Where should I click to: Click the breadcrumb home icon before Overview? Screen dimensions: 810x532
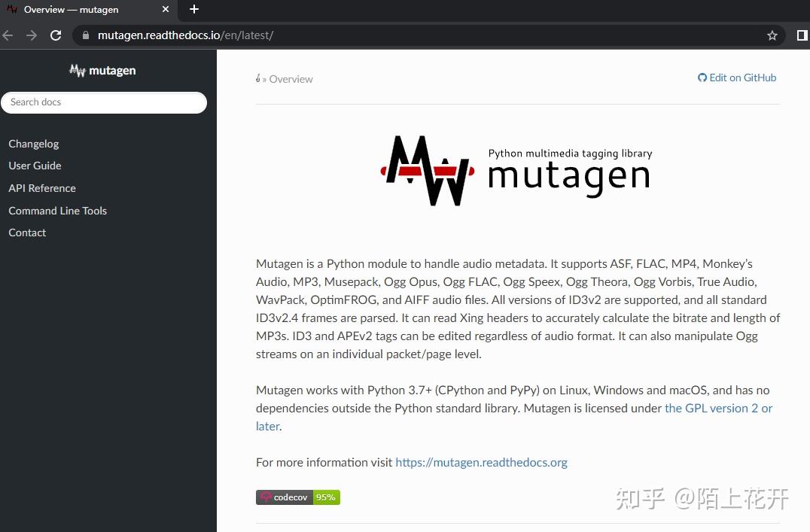[258, 78]
